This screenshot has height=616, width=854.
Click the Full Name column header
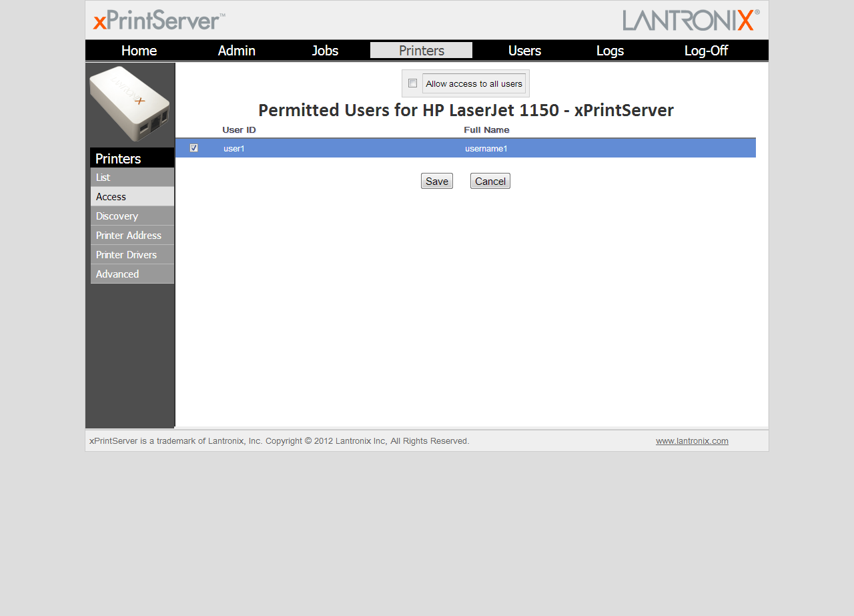coord(486,129)
